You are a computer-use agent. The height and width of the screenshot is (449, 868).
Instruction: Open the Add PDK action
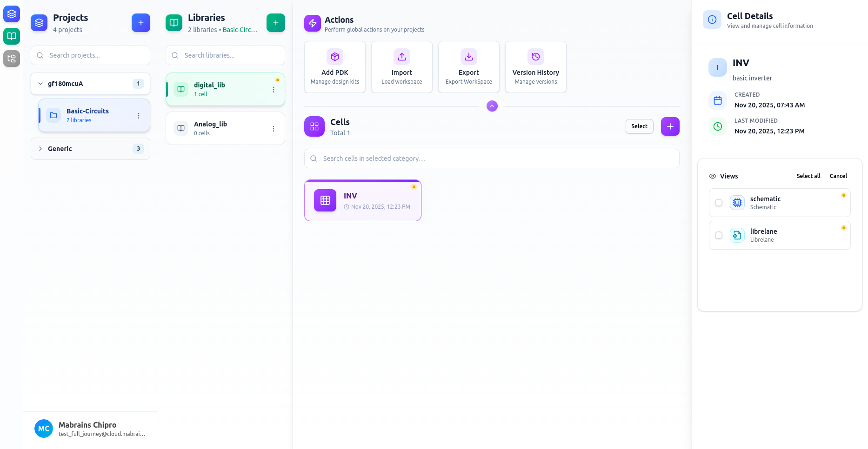[x=334, y=67]
